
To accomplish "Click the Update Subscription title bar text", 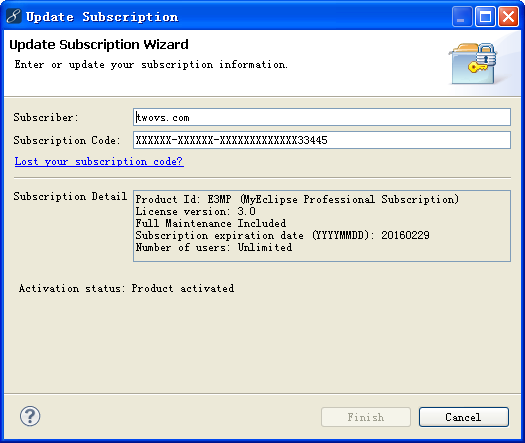I will point(102,17).
